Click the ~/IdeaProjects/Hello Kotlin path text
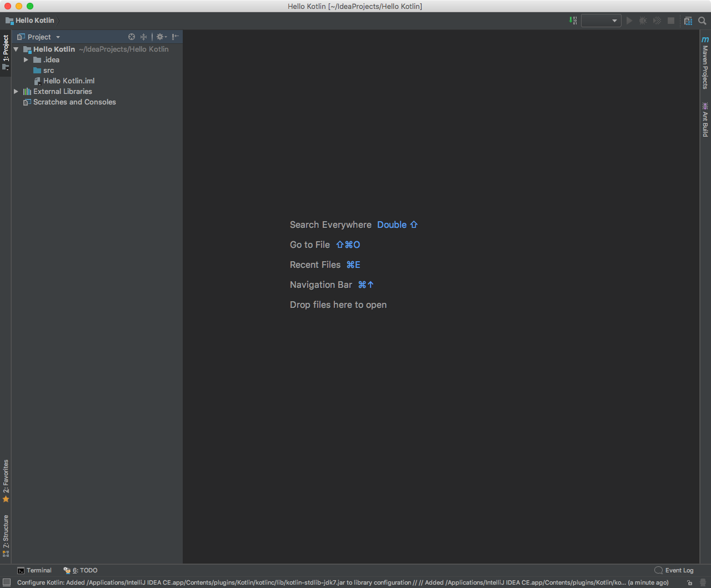The height and width of the screenshot is (588, 711). 124,49
